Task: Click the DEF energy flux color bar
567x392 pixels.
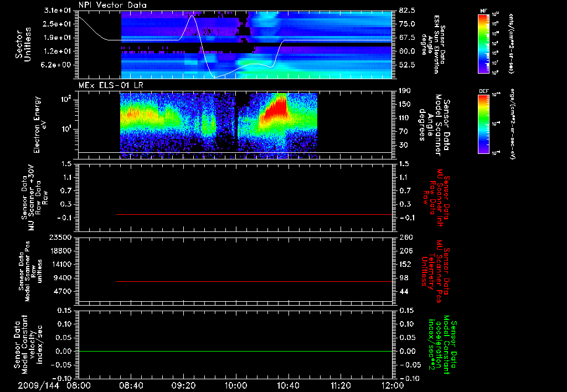Action: coord(483,124)
